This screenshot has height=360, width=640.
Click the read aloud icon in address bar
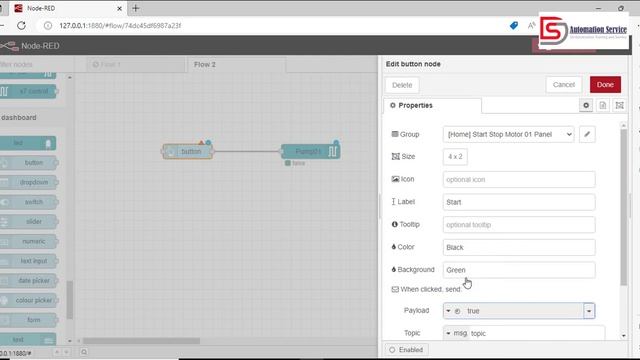[x=531, y=25]
